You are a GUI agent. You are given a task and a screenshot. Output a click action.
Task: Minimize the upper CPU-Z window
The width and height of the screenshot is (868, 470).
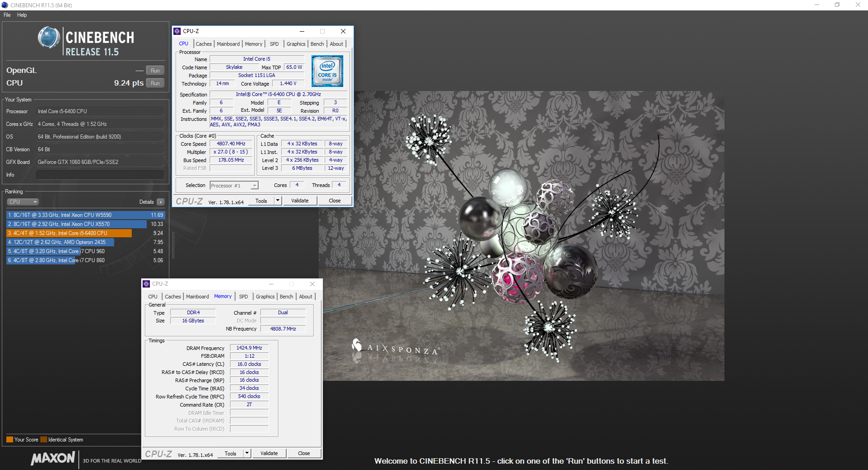(302, 31)
